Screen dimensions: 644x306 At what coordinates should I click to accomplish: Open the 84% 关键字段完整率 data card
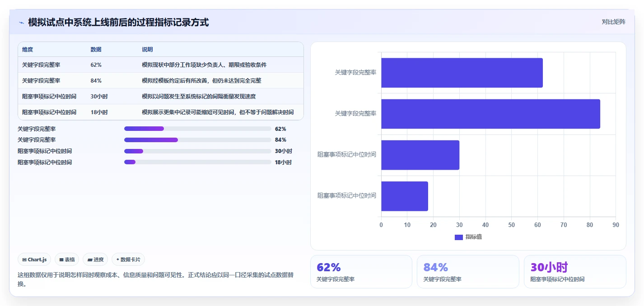pyautogui.click(x=468, y=272)
